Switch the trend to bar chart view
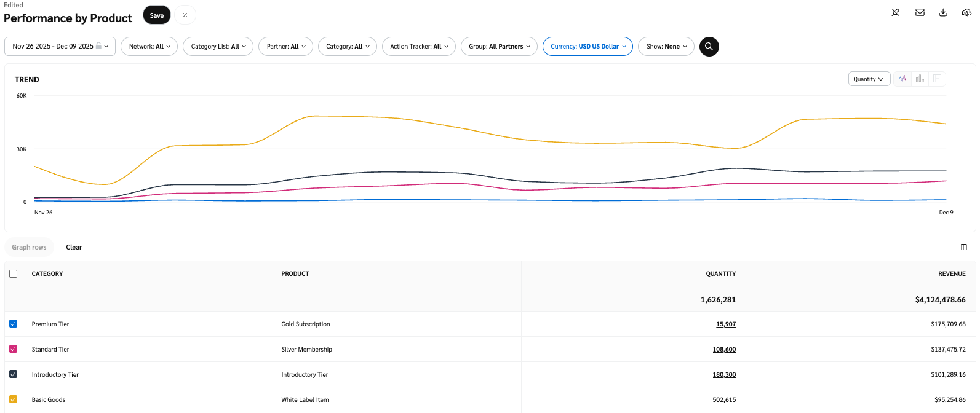 [920, 79]
